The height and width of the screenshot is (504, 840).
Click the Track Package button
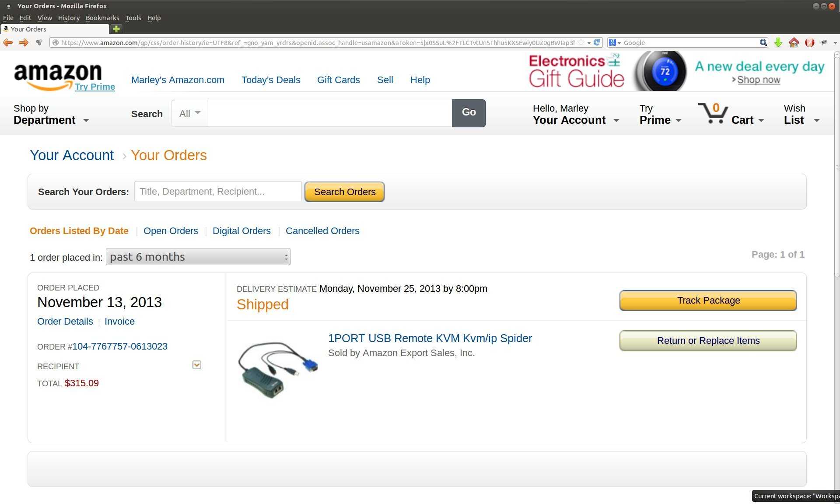[708, 301]
